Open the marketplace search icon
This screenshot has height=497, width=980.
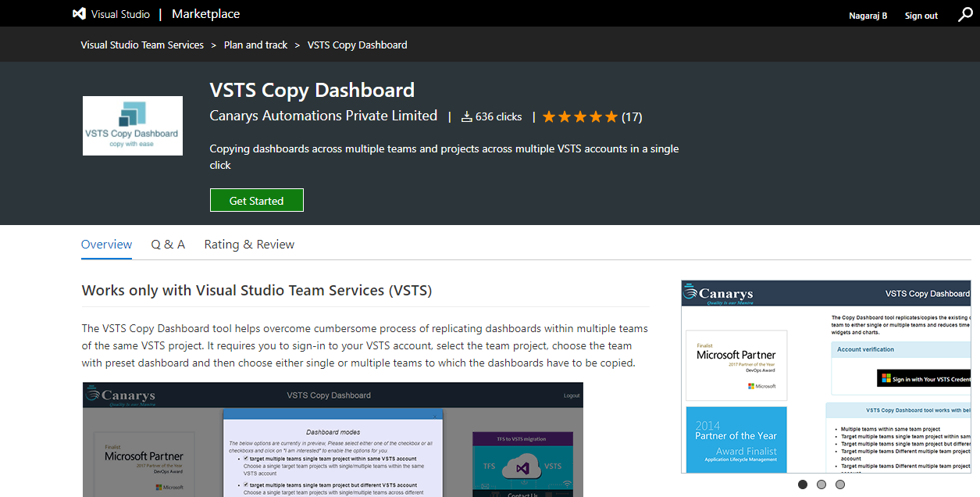tap(965, 14)
